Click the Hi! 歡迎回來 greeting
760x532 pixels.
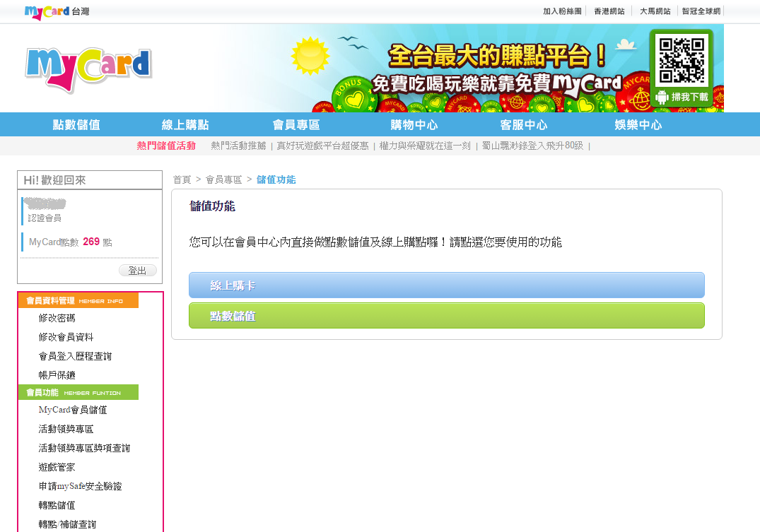click(54, 180)
